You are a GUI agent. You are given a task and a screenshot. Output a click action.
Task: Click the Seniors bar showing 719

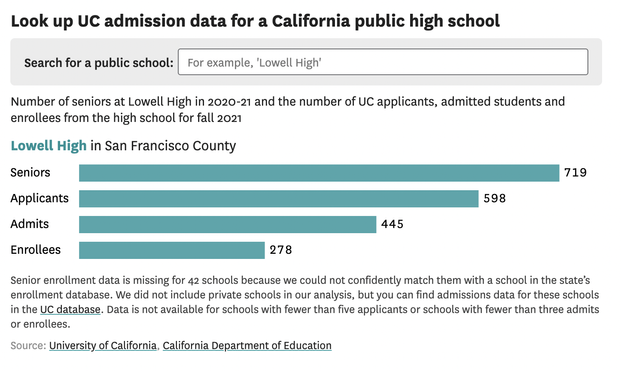[x=319, y=173]
